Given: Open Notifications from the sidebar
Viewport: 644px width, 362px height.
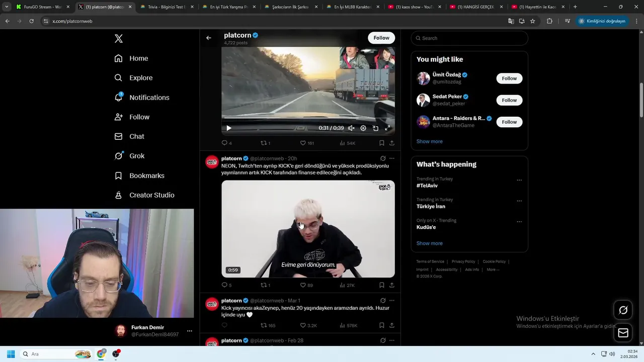Looking at the screenshot, I should pos(142,98).
